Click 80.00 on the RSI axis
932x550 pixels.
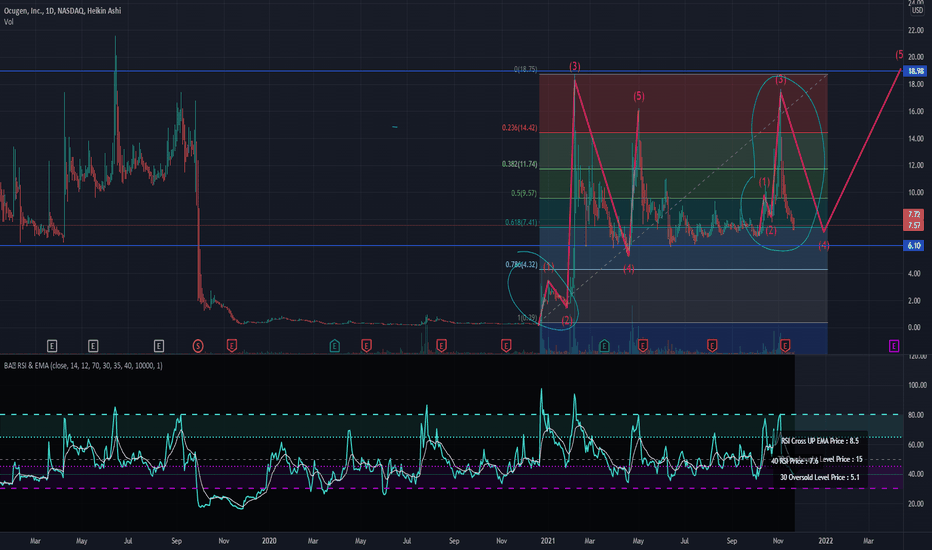[x=915, y=415]
